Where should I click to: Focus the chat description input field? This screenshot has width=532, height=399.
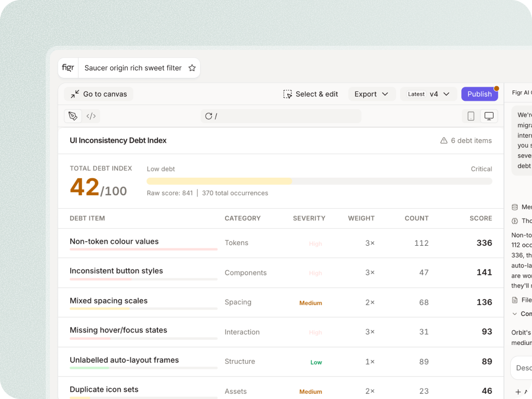(x=522, y=368)
